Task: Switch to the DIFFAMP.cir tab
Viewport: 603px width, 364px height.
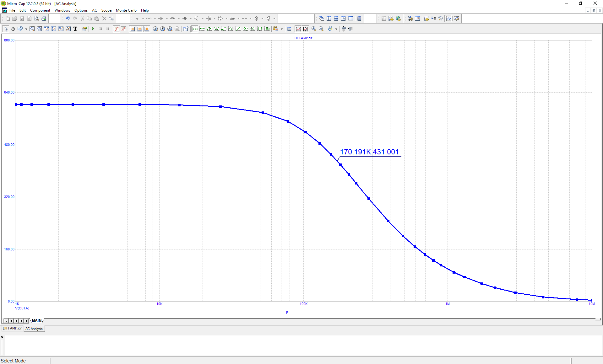Action: click(x=12, y=328)
